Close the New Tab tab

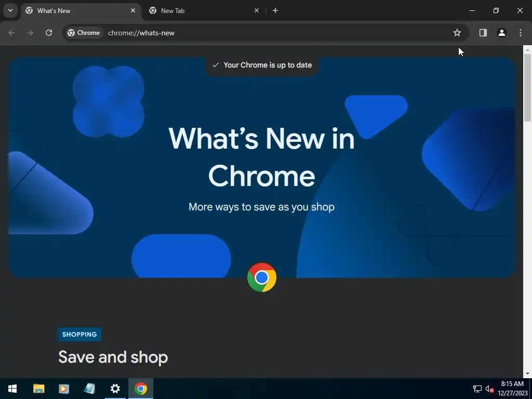coord(257,10)
